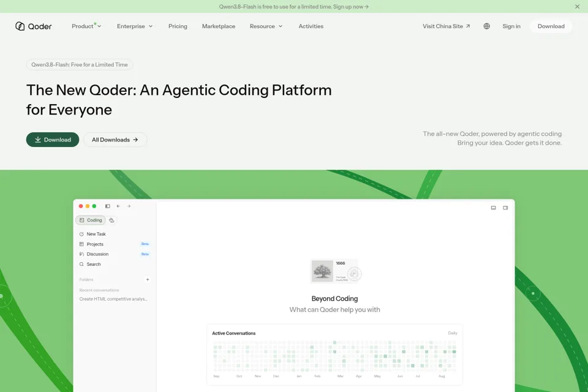Click banner Sign up now link
This screenshot has width=588, height=392.
point(351,6)
